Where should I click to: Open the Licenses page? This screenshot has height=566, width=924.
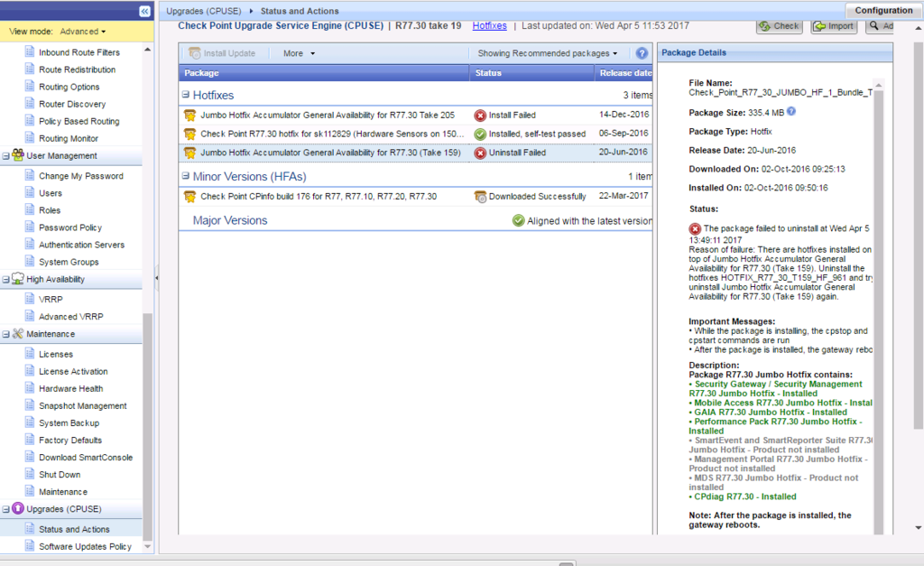[56, 354]
